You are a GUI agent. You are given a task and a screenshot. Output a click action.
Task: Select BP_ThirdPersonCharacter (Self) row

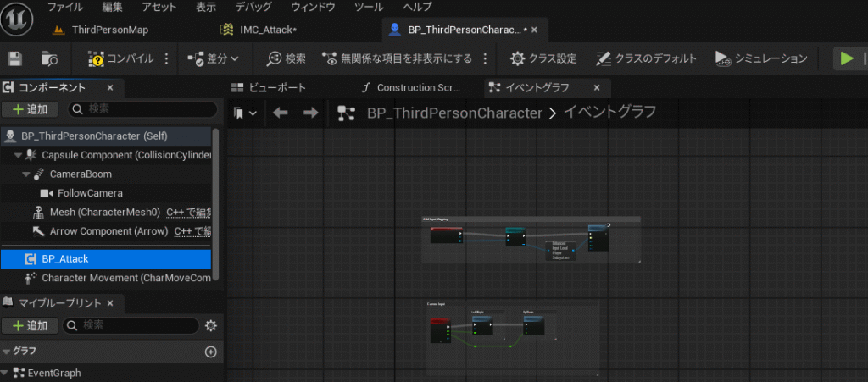(106, 136)
